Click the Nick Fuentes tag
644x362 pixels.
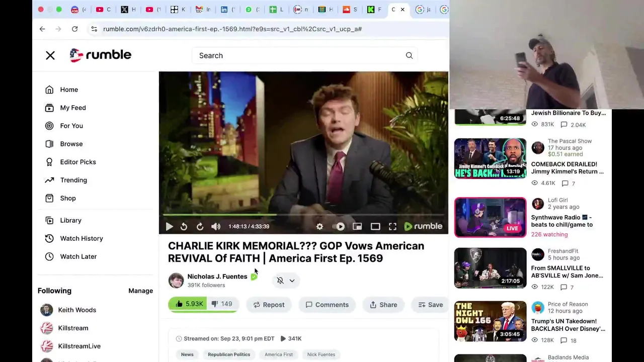[x=321, y=354]
